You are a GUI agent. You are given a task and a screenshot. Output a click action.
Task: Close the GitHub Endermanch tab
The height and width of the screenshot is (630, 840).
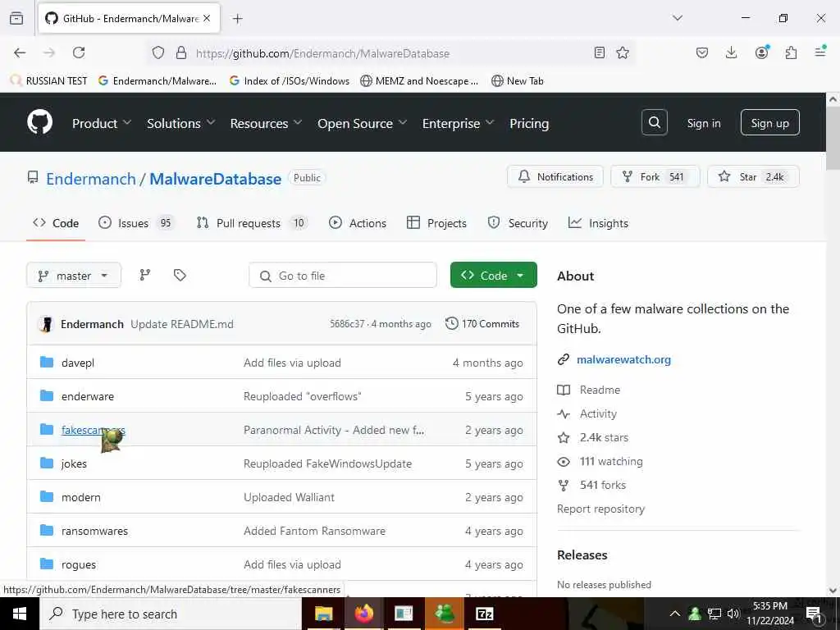click(x=207, y=18)
